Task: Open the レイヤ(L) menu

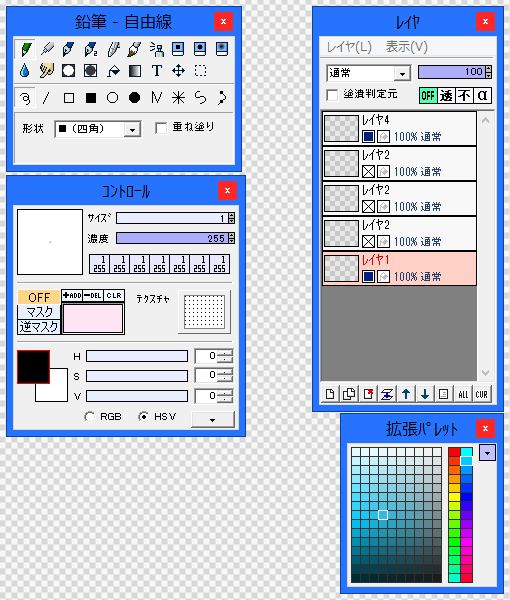Action: [349, 47]
